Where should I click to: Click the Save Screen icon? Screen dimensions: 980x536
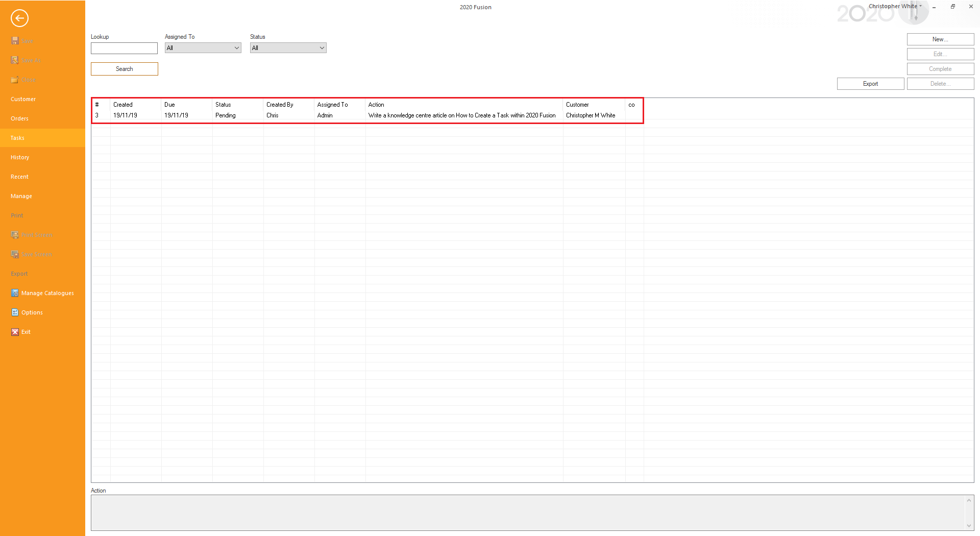point(15,254)
